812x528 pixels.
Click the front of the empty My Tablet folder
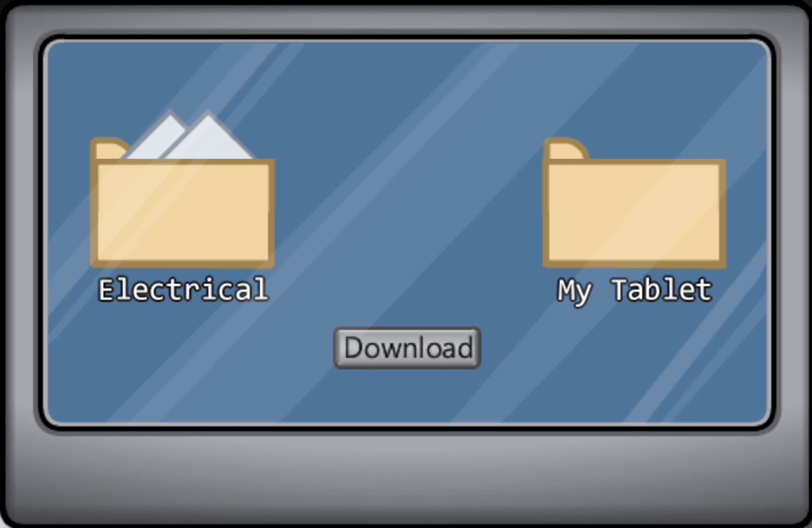(634, 213)
